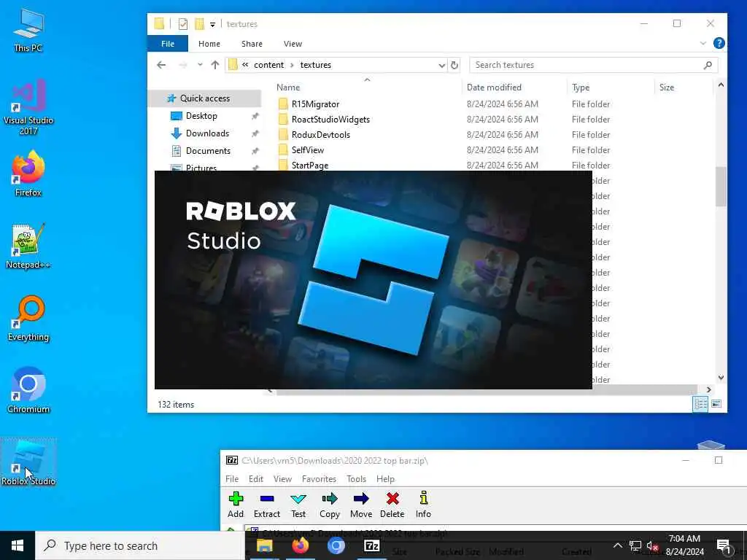Click the new folder icon in Explorer title bar

pyautogui.click(x=199, y=24)
